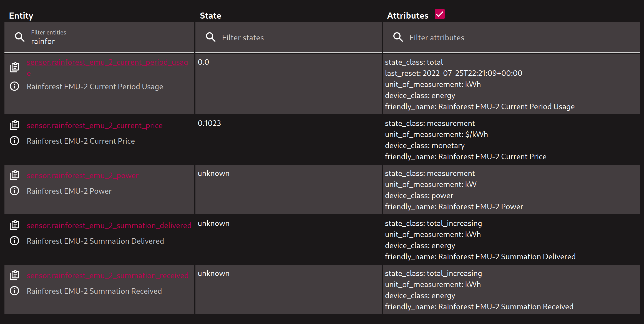The image size is (644, 324).
Task: Open entity info for Summation Delivered sensor
Action: coord(14,241)
